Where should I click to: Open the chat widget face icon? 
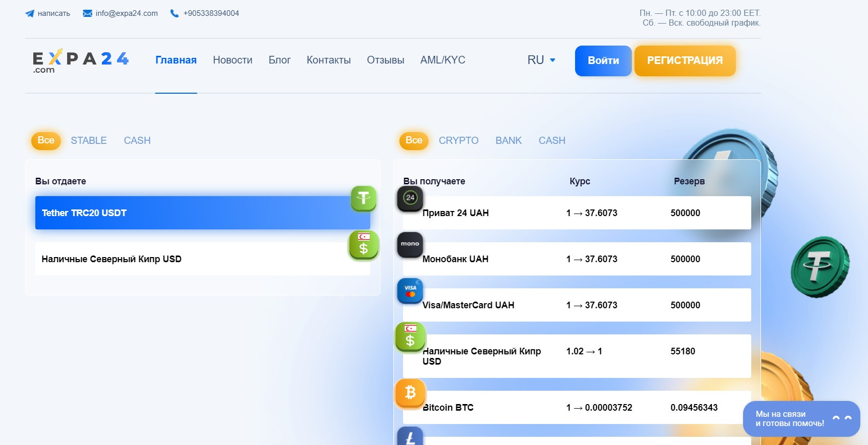tap(842, 419)
